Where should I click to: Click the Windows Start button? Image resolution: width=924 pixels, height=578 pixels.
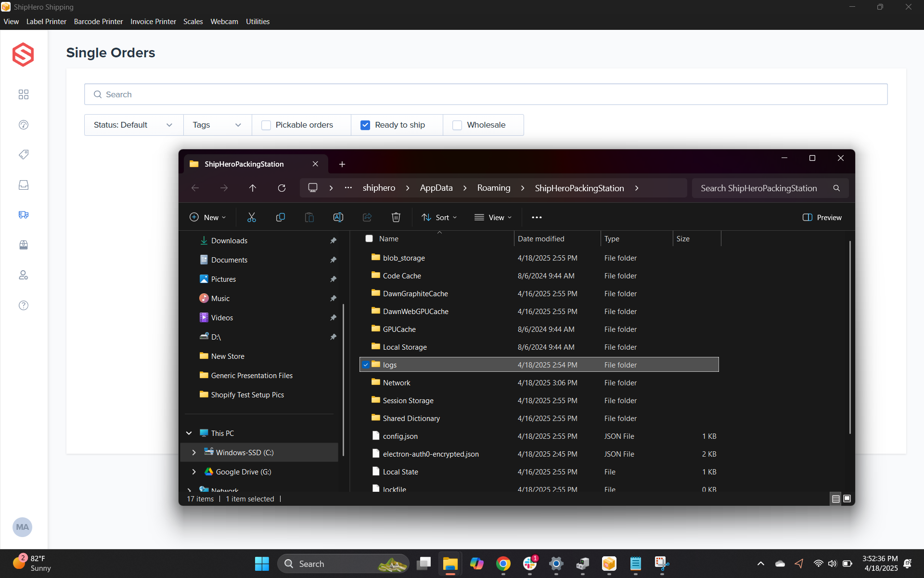coord(262,564)
